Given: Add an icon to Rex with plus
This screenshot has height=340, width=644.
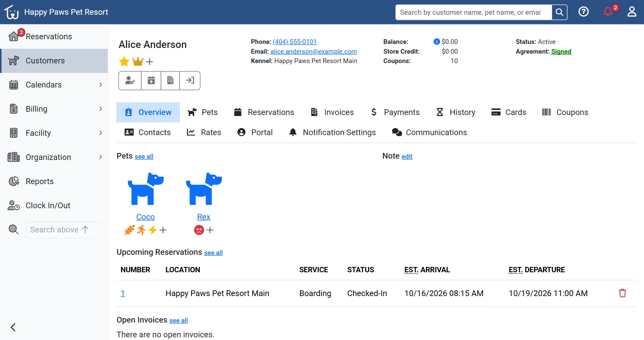Looking at the screenshot, I should (210, 230).
